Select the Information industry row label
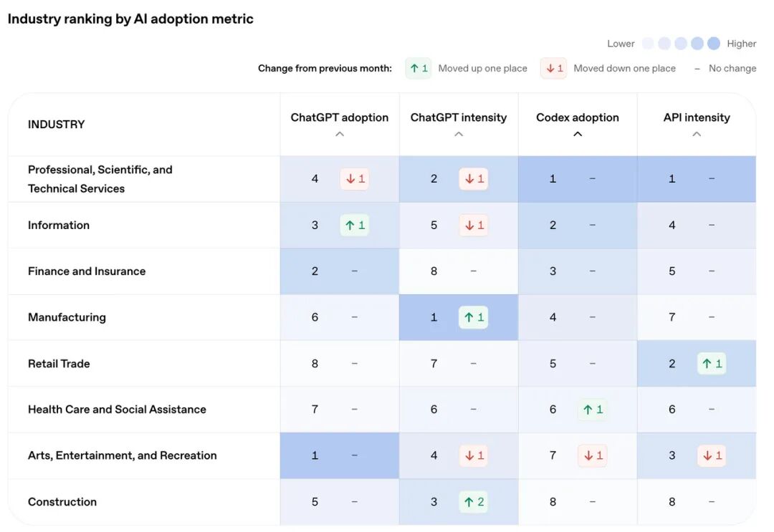The image size is (774, 532). coord(59,226)
